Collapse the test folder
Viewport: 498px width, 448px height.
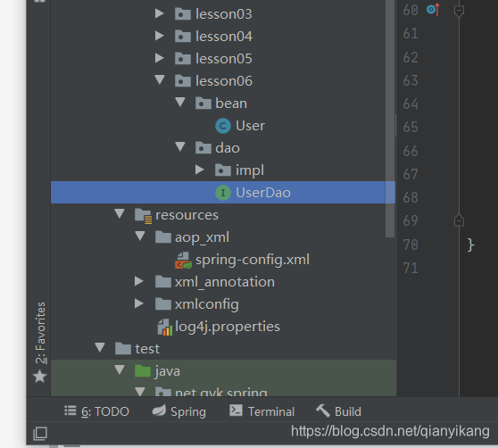coord(100,347)
